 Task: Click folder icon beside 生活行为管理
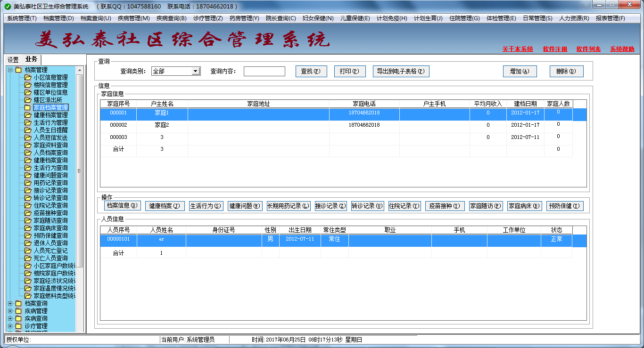(28, 122)
